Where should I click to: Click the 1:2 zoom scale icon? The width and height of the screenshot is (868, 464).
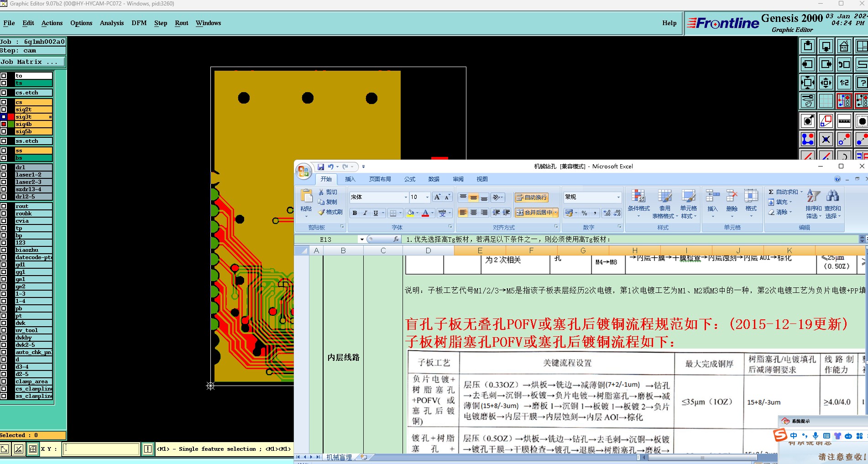[844, 83]
